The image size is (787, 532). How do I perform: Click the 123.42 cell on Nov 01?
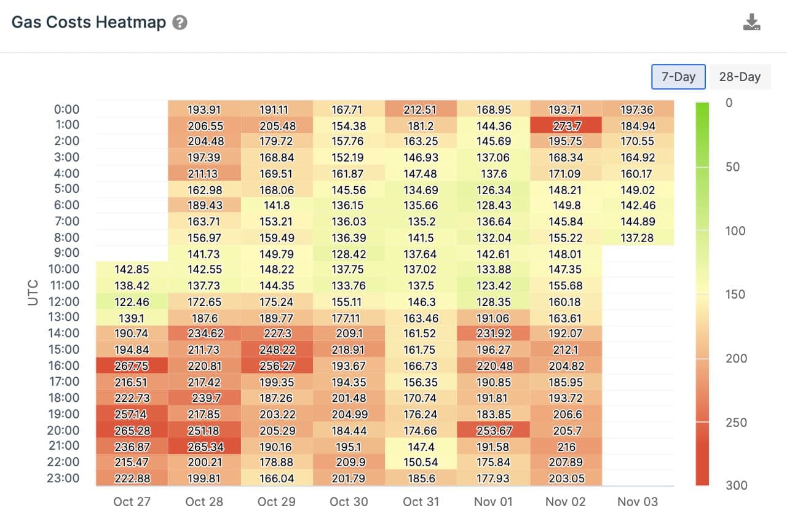click(494, 286)
